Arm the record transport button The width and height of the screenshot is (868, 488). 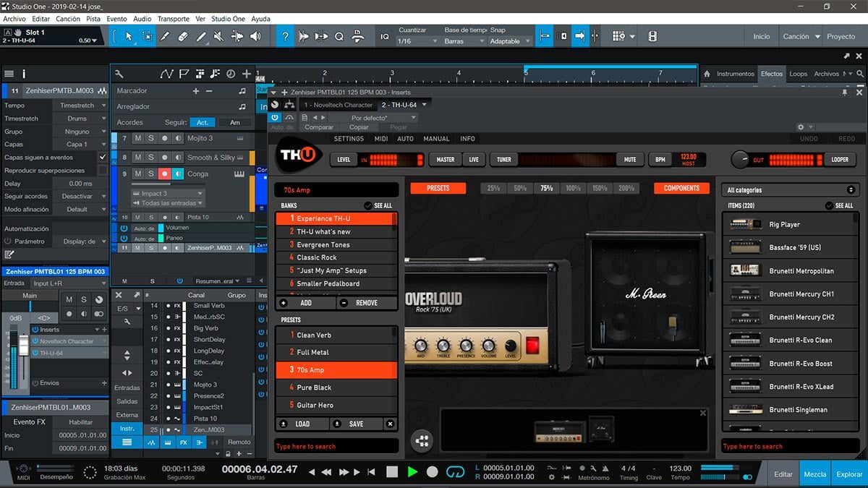tap(433, 471)
